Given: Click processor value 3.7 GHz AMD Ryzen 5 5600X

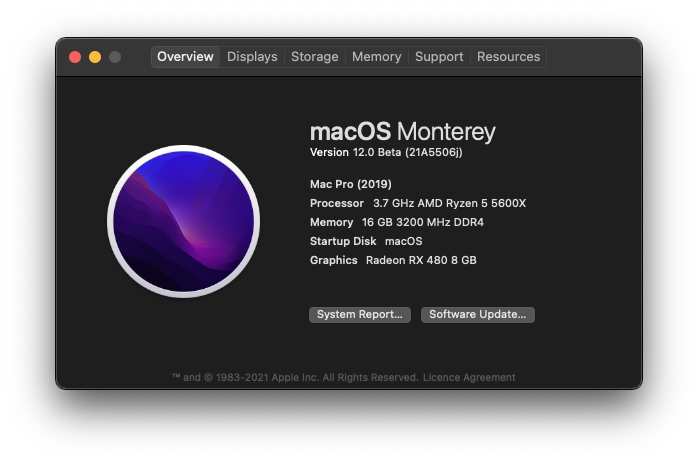Looking at the screenshot, I should 450,203.
